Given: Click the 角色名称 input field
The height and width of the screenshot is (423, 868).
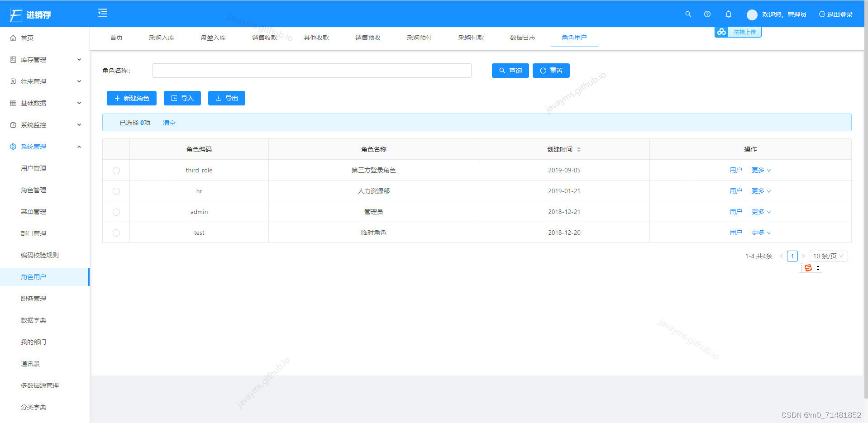Looking at the screenshot, I should [312, 71].
